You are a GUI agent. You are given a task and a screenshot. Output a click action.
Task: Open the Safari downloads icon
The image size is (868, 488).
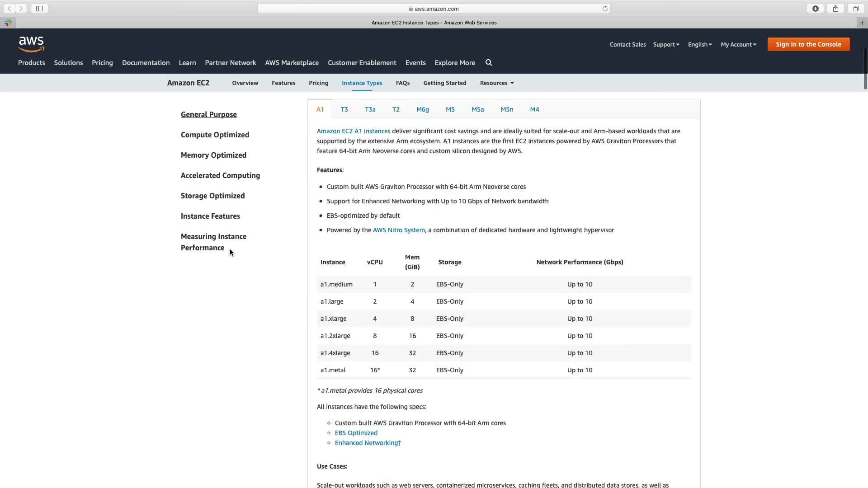(x=816, y=9)
